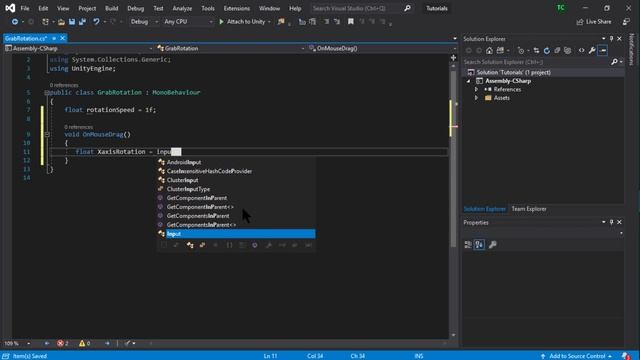Screen dimensions: 640x360
Task: Expand the References node
Action: pyautogui.click(x=476, y=89)
